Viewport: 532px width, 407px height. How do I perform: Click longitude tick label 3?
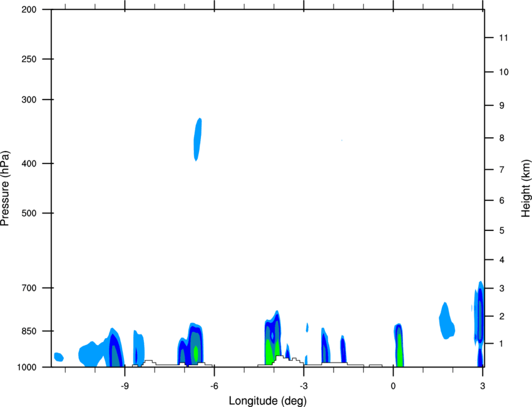[483, 386]
